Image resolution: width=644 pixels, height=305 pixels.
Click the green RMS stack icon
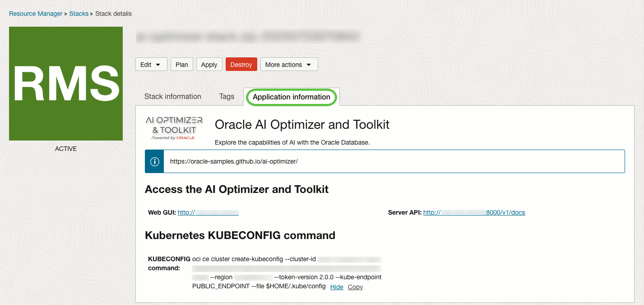pos(66,84)
